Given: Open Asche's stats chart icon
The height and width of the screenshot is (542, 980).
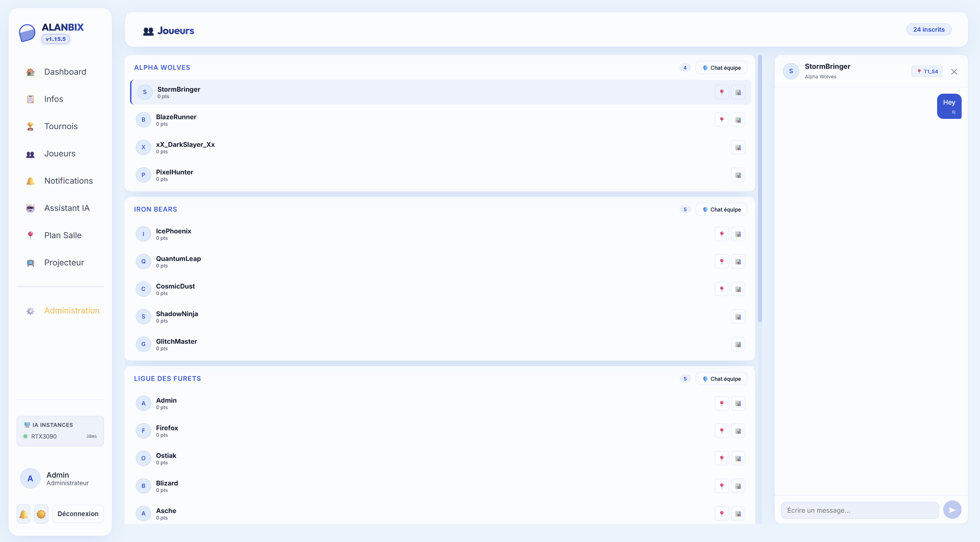Looking at the screenshot, I should pyautogui.click(x=738, y=514).
